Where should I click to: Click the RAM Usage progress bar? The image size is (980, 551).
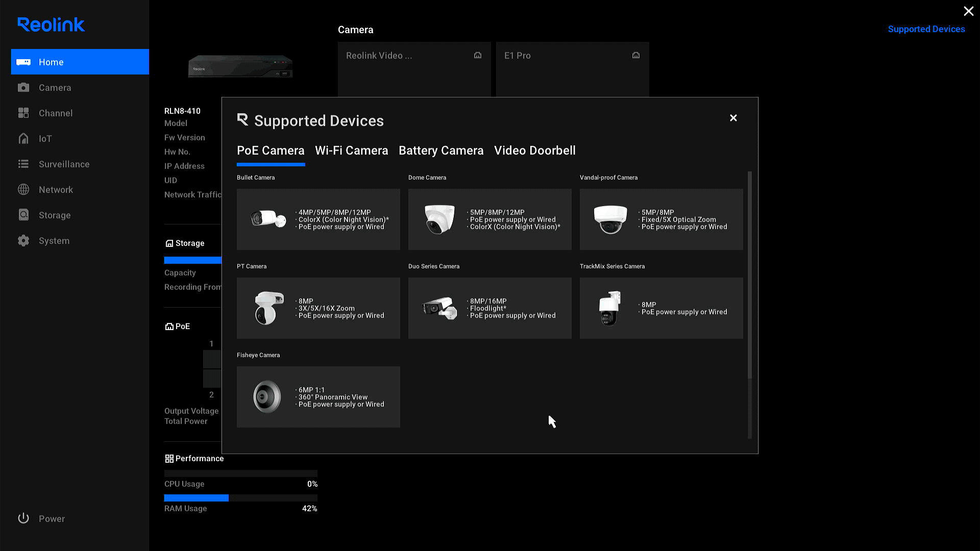click(x=241, y=498)
